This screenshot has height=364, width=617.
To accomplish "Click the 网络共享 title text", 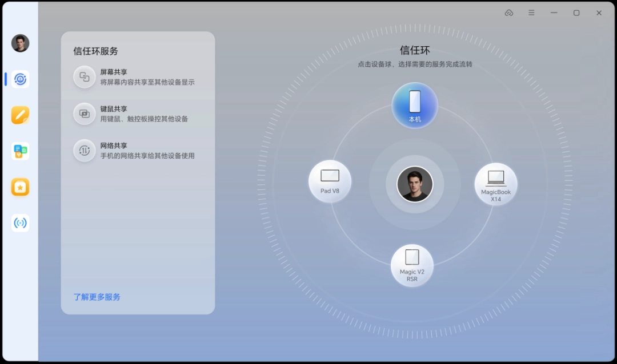I will coord(113,145).
